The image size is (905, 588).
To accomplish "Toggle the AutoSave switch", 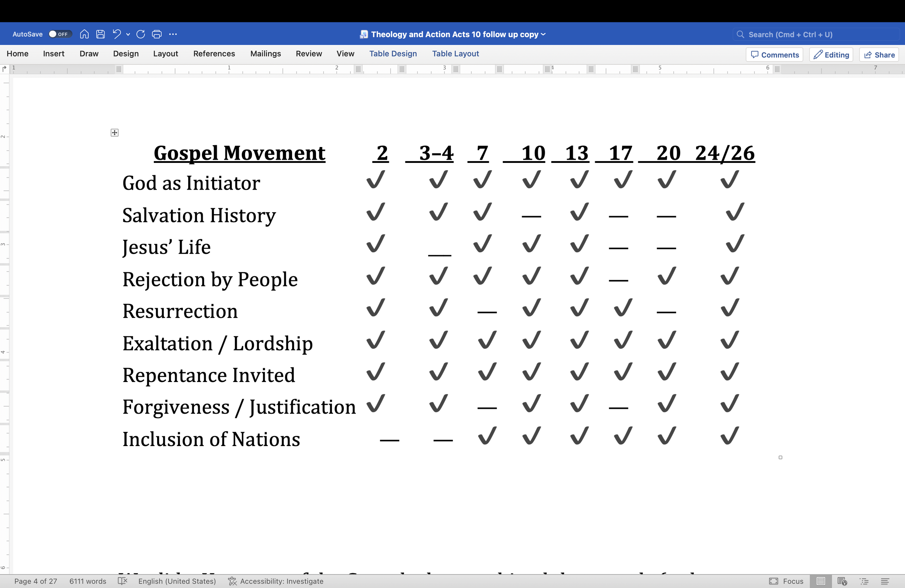I will 60,34.
